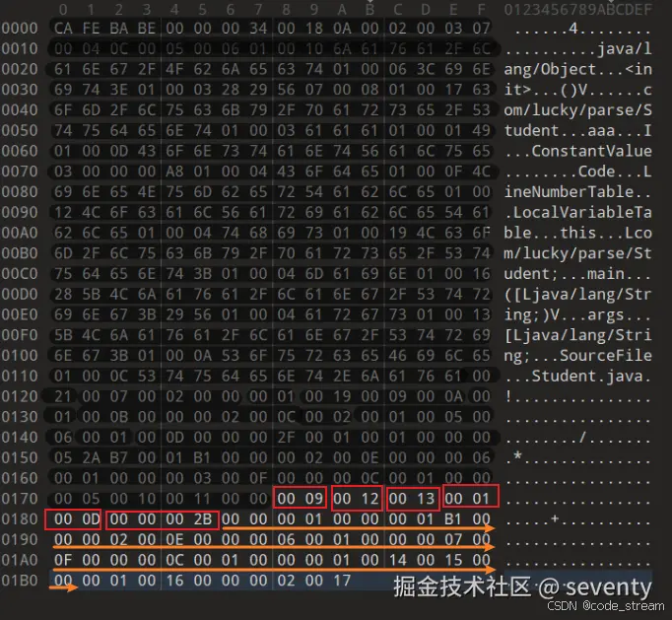Click ASCII text 'om/lucky/parse/S'

(577, 110)
